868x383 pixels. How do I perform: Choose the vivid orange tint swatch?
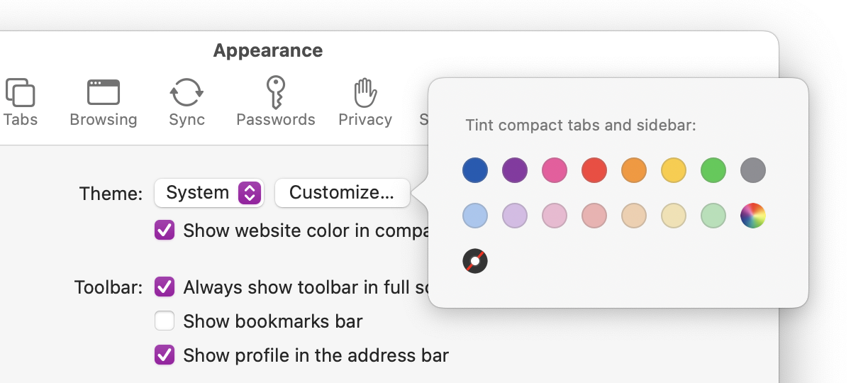click(634, 170)
